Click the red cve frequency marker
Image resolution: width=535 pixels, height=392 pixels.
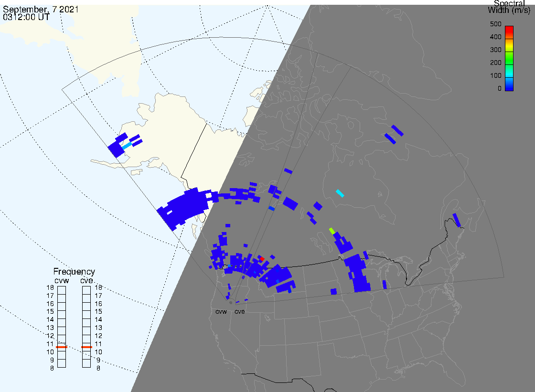pyautogui.click(x=86, y=347)
